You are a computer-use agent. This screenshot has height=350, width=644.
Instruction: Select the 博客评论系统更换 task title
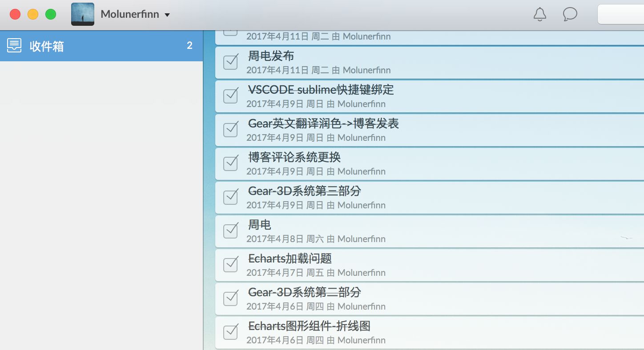[x=294, y=157]
